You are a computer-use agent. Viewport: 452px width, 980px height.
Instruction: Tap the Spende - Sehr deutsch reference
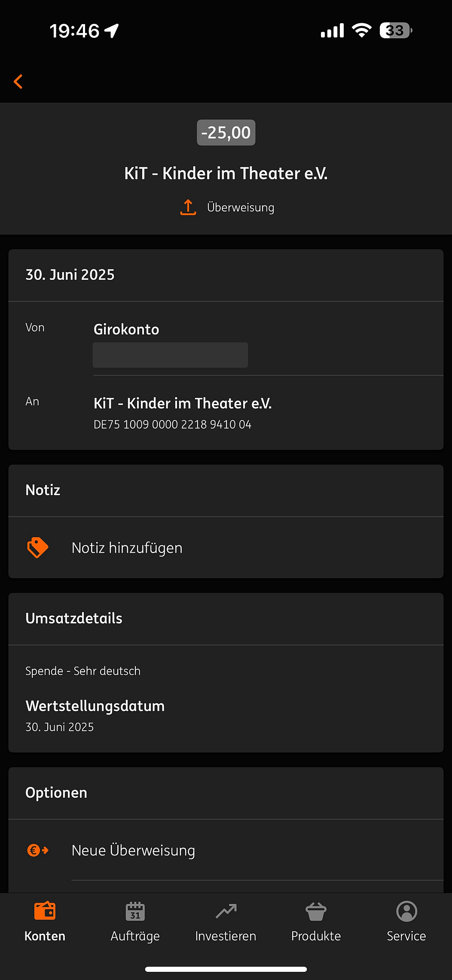coord(83,671)
